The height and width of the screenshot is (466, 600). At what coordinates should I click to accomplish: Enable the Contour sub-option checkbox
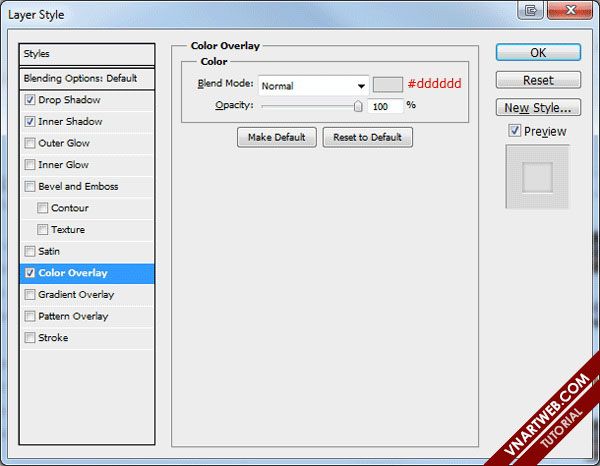pyautogui.click(x=43, y=208)
